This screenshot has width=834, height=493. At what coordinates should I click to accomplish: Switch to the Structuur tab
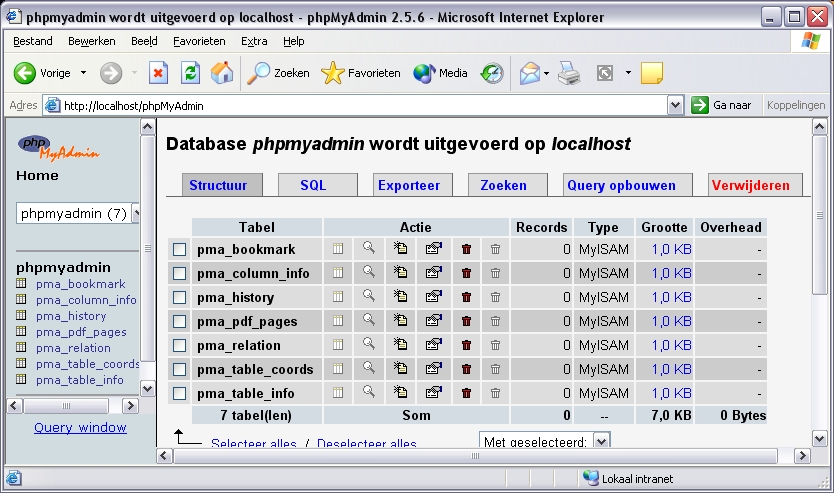point(222,185)
